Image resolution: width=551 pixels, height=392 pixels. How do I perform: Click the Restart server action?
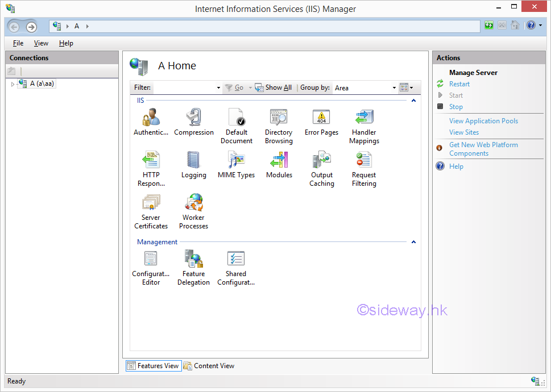click(459, 84)
